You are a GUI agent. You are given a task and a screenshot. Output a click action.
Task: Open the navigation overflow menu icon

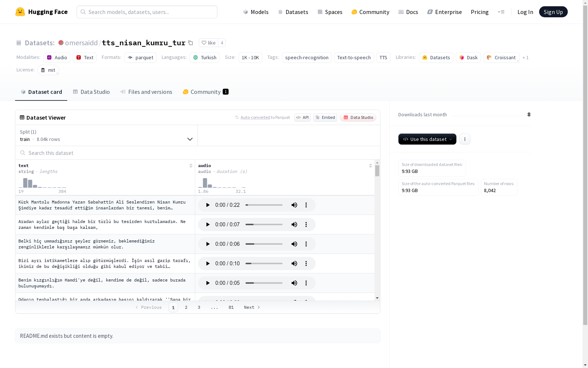(x=501, y=12)
